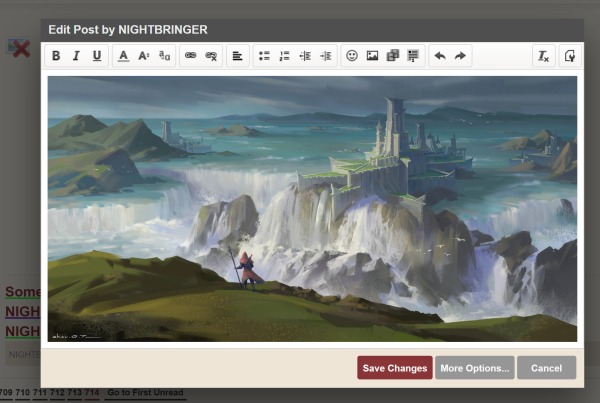Open the font size dropdown
The image size is (600, 403).
click(x=144, y=56)
